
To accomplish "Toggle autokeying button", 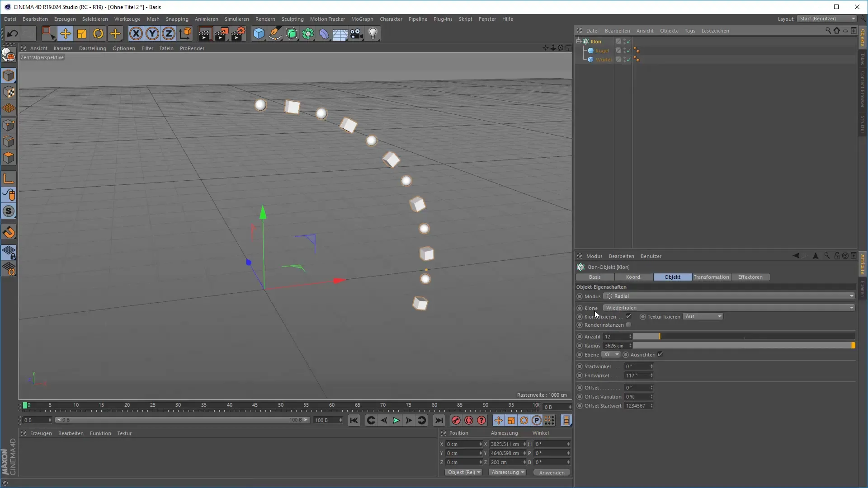I will (x=469, y=420).
